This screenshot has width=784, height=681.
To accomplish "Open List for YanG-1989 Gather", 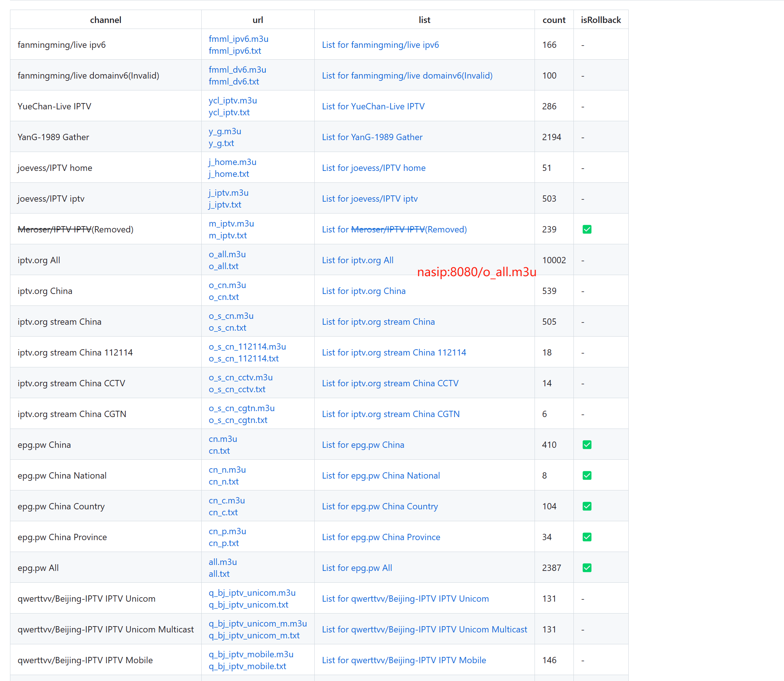I will [x=372, y=137].
